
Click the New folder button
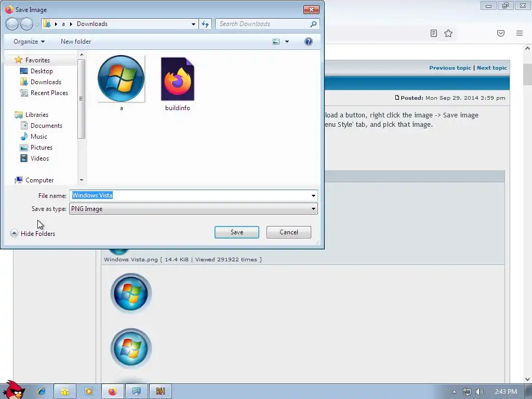[76, 42]
